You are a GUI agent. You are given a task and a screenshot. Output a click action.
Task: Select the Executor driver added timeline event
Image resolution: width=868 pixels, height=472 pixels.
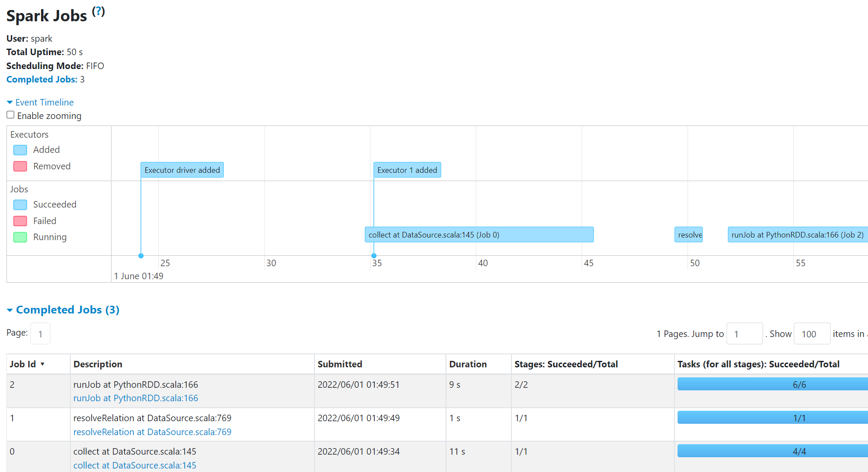tap(182, 170)
